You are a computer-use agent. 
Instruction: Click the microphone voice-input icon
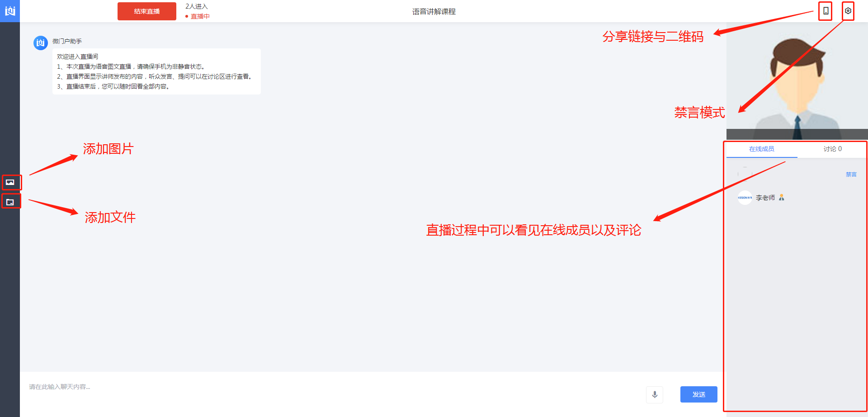click(x=655, y=394)
